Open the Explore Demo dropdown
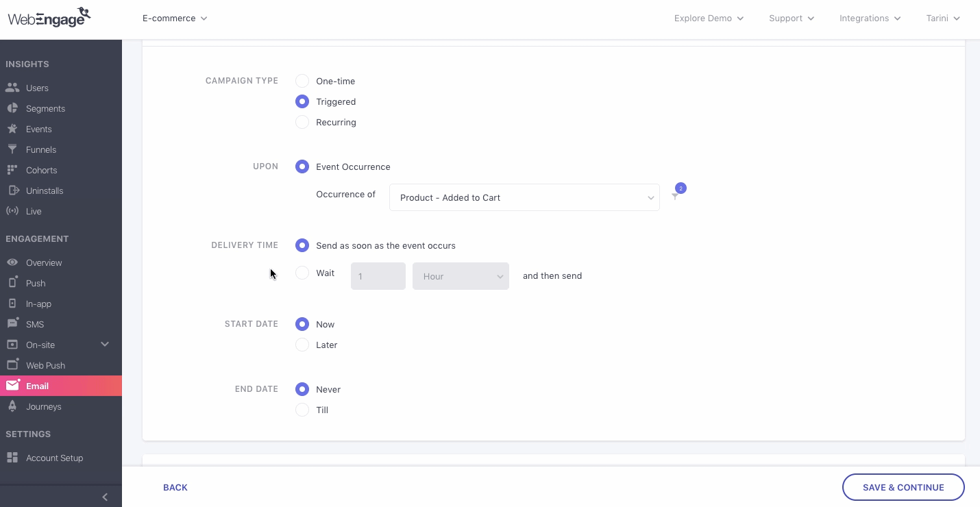 pyautogui.click(x=709, y=18)
